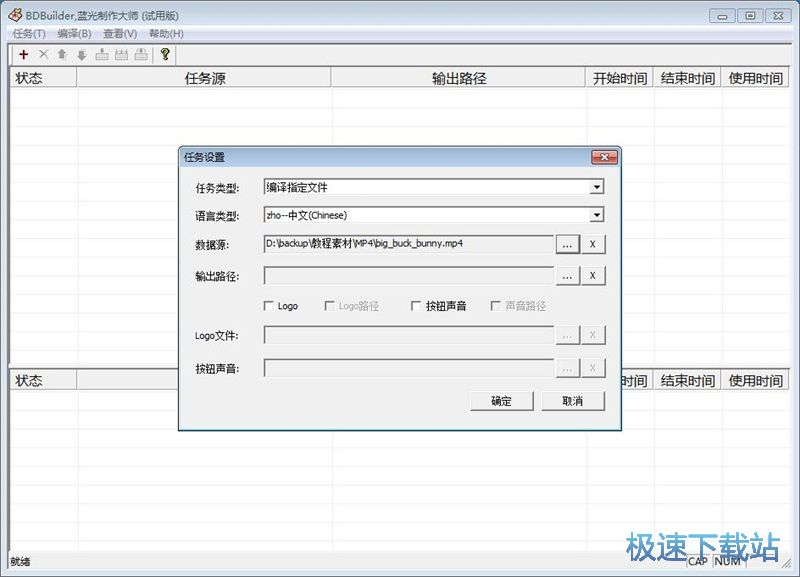Browse for 数据源 with the ... button
The height and width of the screenshot is (577, 800).
click(567, 244)
